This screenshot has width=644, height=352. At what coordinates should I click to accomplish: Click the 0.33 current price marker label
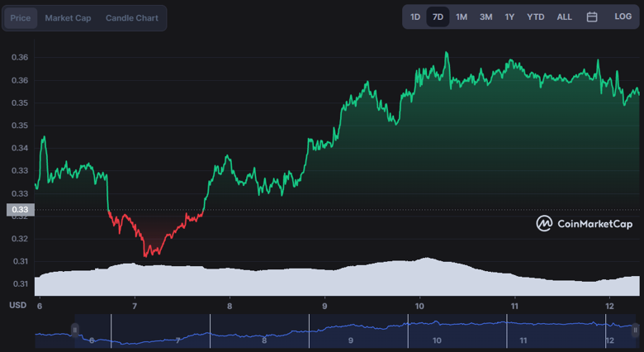pos(20,210)
